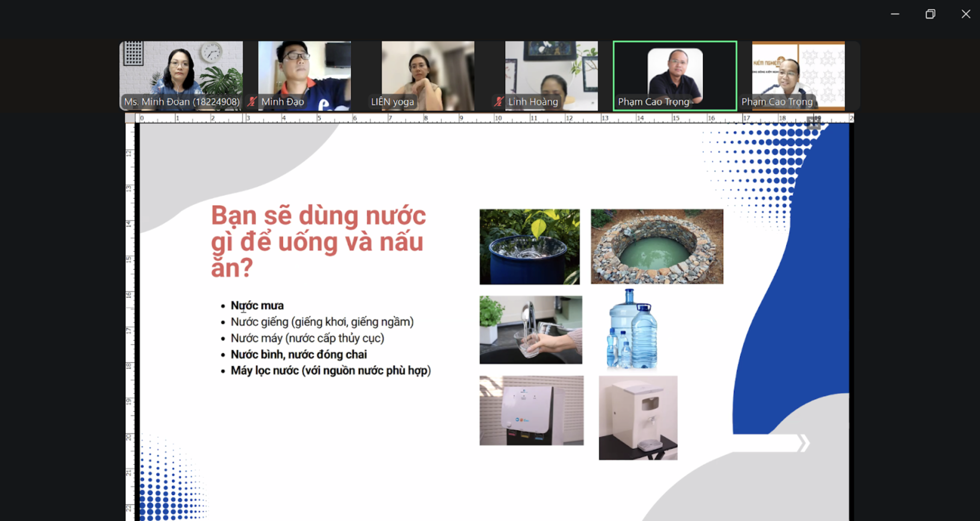
Task: Click the hand filling a glass photo
Action: [531, 330]
